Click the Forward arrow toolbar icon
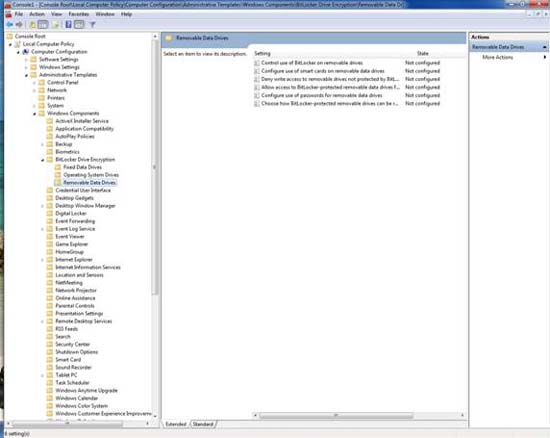Viewport: 550px width, 438px height. pos(20,25)
